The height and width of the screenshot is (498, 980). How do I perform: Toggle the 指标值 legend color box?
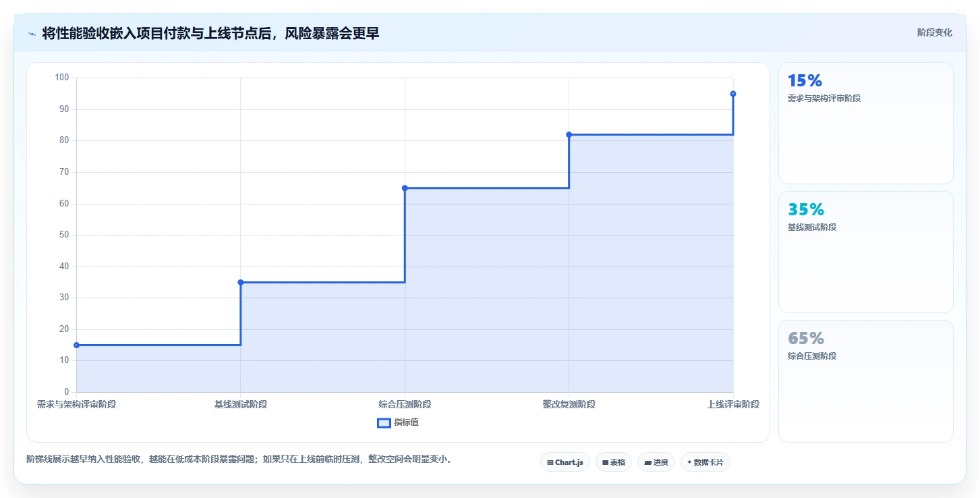tap(384, 423)
